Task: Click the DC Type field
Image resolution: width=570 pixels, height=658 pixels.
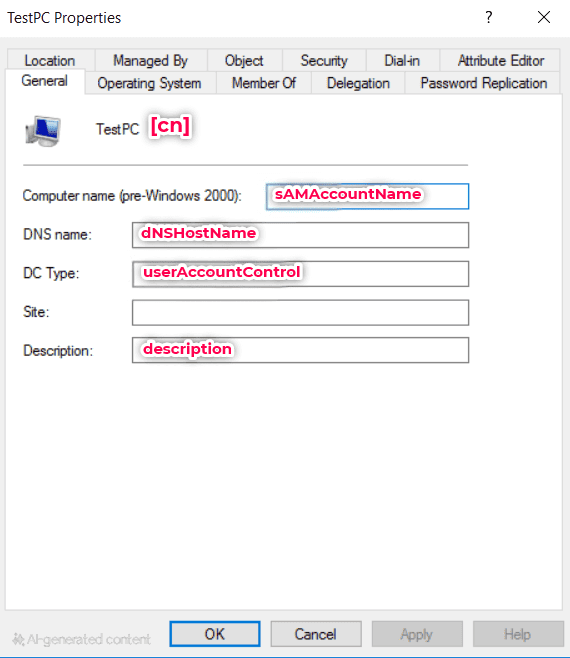Action: tap(301, 274)
